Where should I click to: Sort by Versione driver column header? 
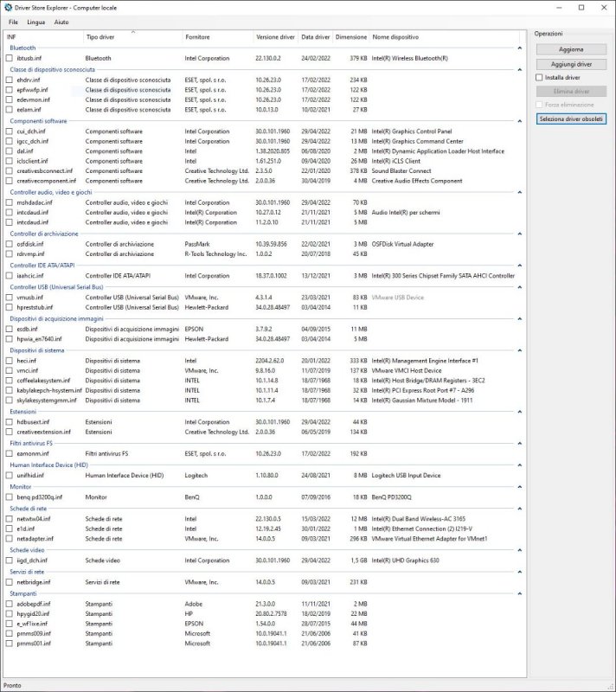tap(276, 37)
